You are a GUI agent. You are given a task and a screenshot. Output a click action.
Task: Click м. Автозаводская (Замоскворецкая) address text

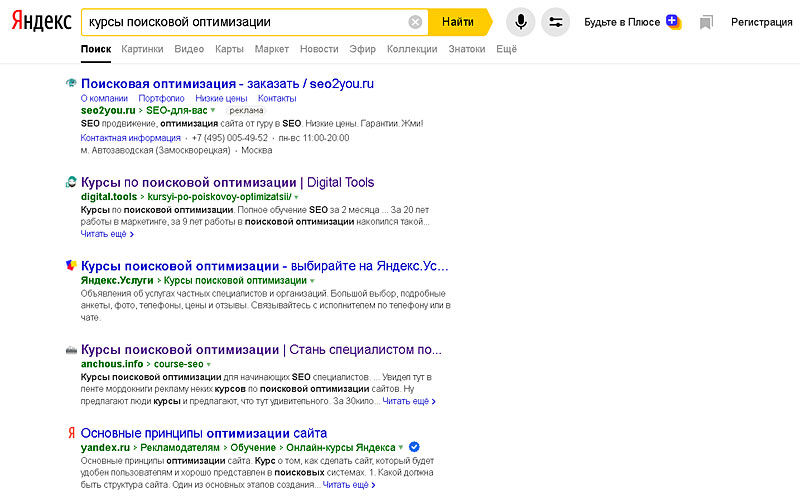tap(156, 150)
